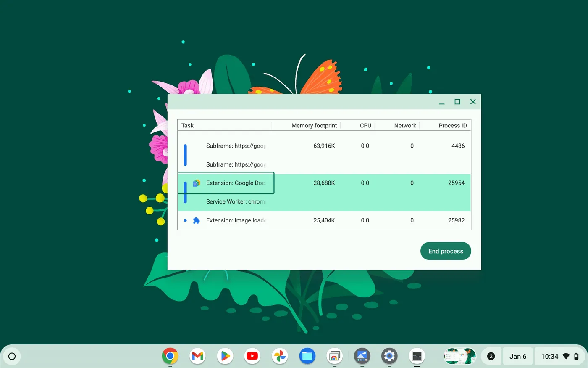Image resolution: width=588 pixels, height=368 pixels.
Task: Click the 28,688K memory value
Action: 324,183
